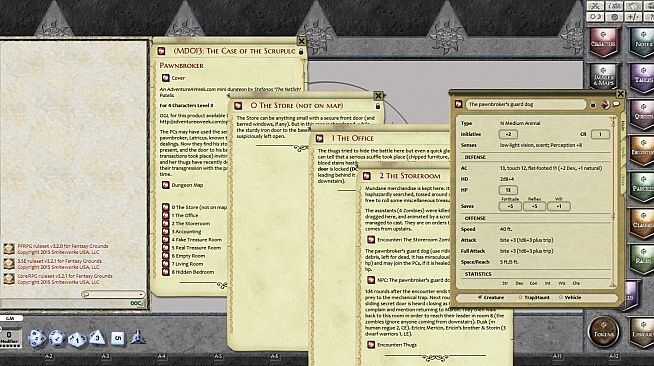654x366 pixels.
Task: Select the Vehicle radio button
Action: 561,297
